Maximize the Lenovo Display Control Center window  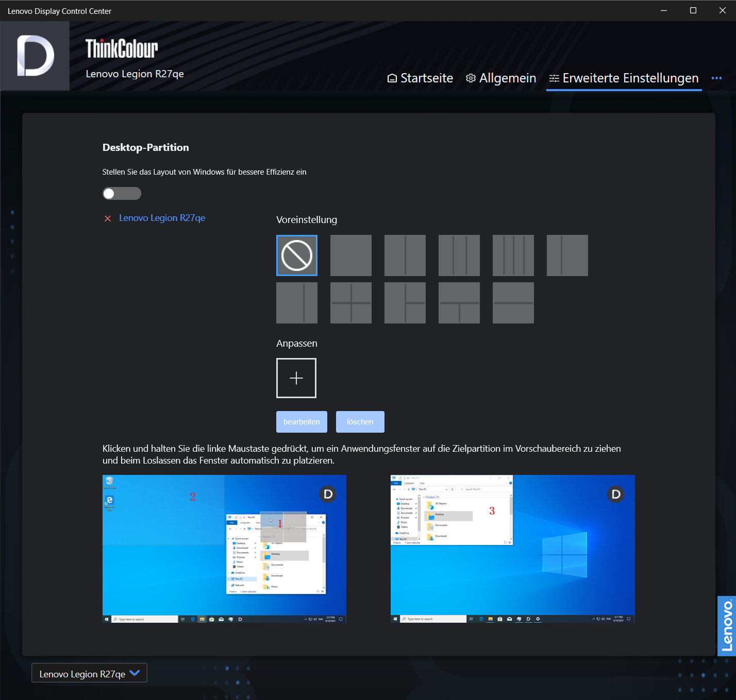[693, 10]
